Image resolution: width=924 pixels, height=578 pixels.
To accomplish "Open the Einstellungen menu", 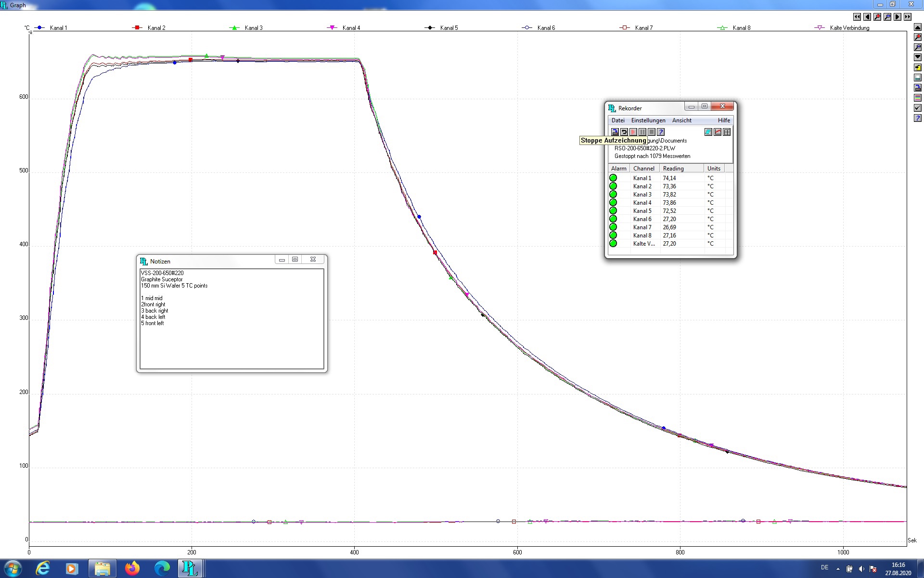I will pos(648,120).
